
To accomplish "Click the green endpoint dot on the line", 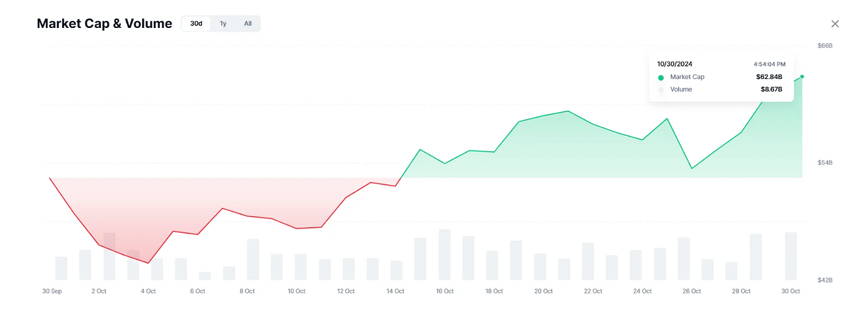I will (x=802, y=76).
